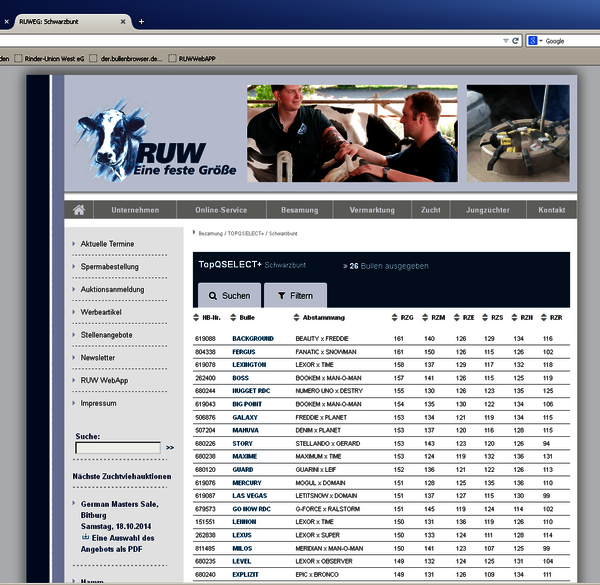Open bull GALAXY details
600x585 pixels.
click(245, 417)
